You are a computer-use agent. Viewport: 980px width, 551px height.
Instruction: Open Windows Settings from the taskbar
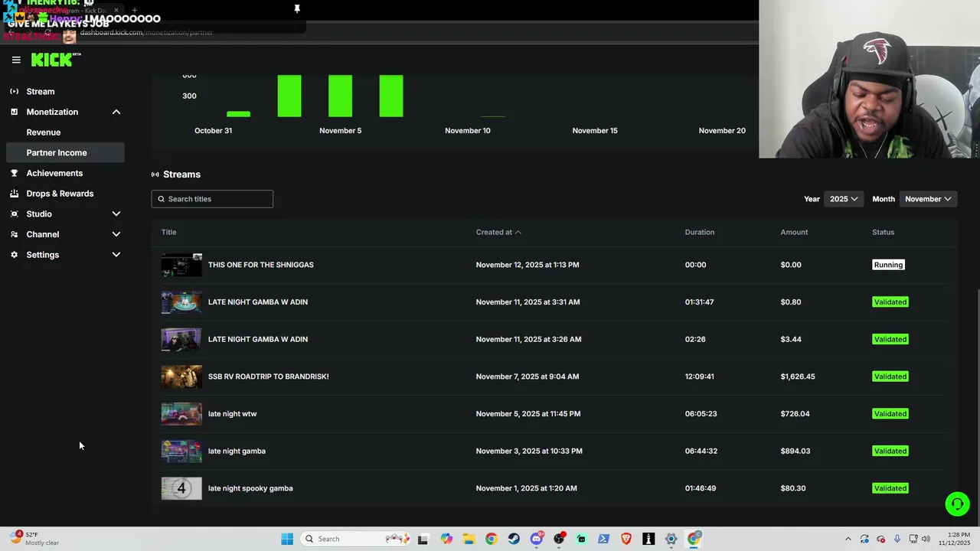coord(671,539)
